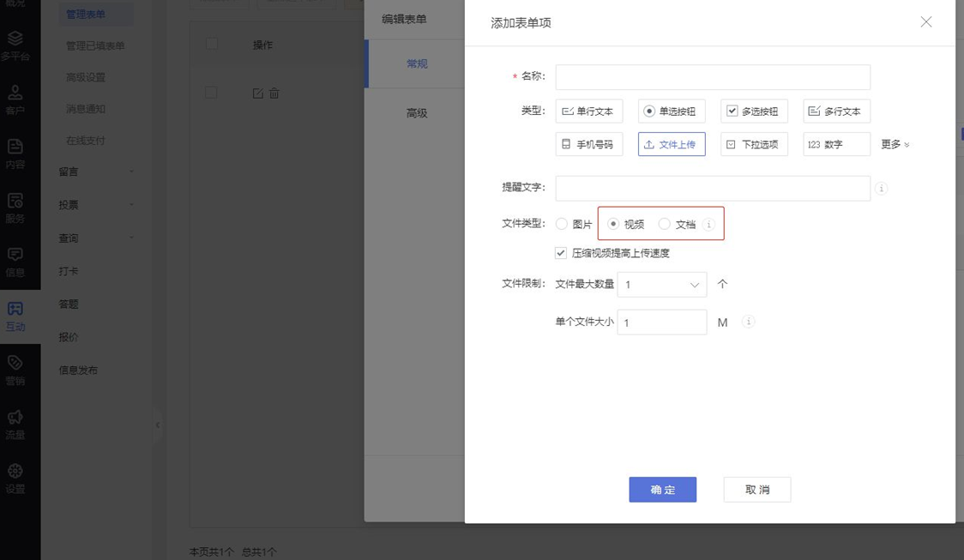This screenshot has height=560, width=964.
Task: Expand the 查询 menu group
Action: tap(95, 238)
